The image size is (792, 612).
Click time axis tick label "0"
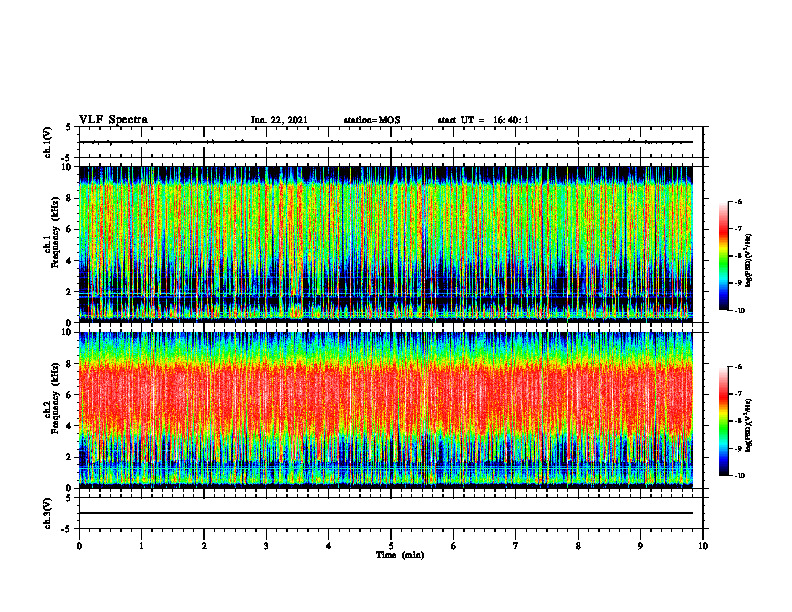(79, 546)
